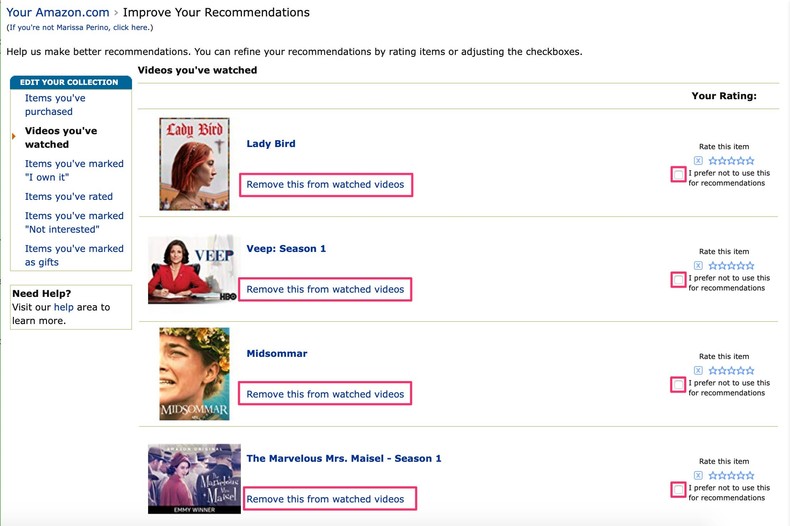Open the Veep poster thumbnail
Viewport: 790px width, 526px height.
(x=191, y=269)
